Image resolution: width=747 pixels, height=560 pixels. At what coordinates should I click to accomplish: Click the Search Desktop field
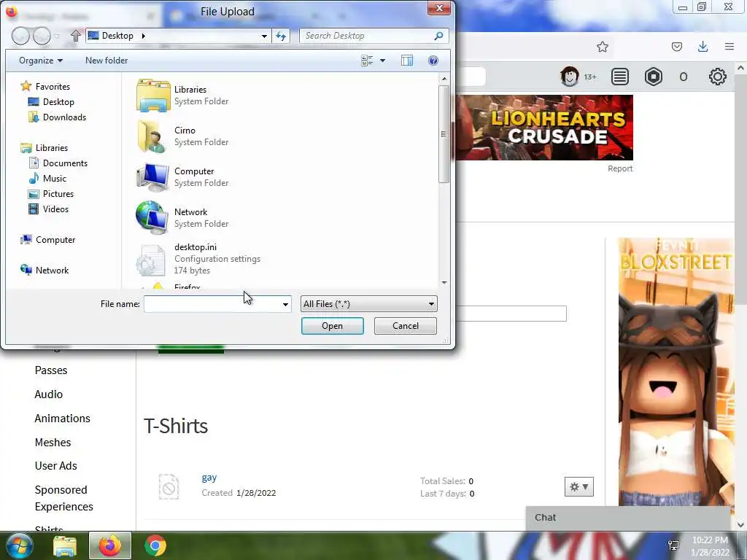[x=368, y=36]
